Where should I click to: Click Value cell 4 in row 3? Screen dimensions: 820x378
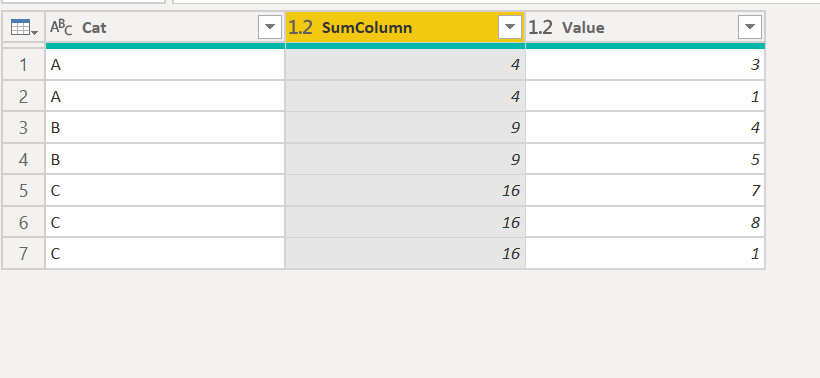pyautogui.click(x=645, y=128)
